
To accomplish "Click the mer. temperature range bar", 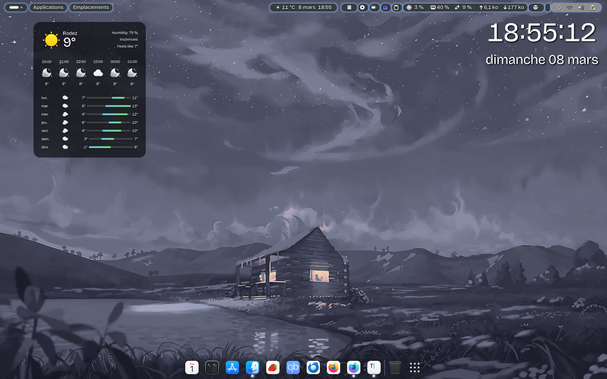I will pos(109,114).
